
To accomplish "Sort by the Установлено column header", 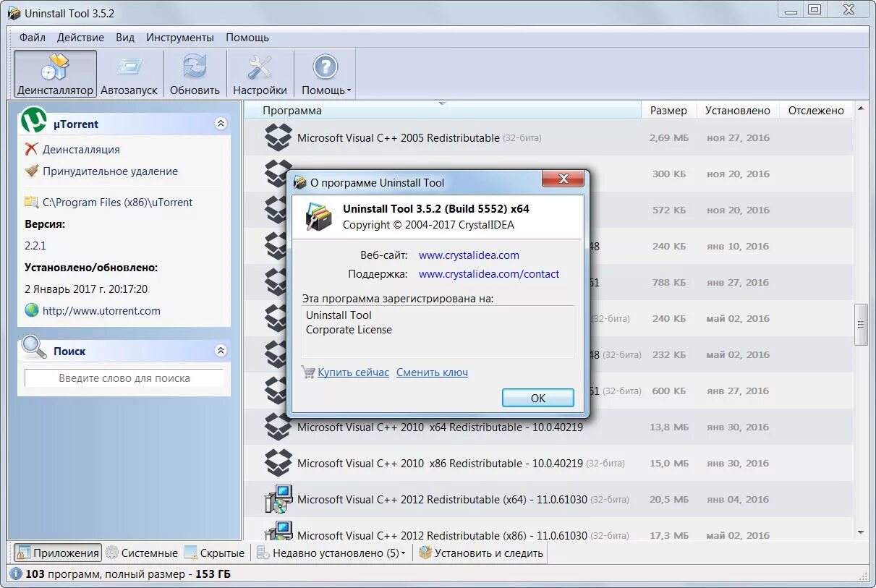I will click(738, 111).
